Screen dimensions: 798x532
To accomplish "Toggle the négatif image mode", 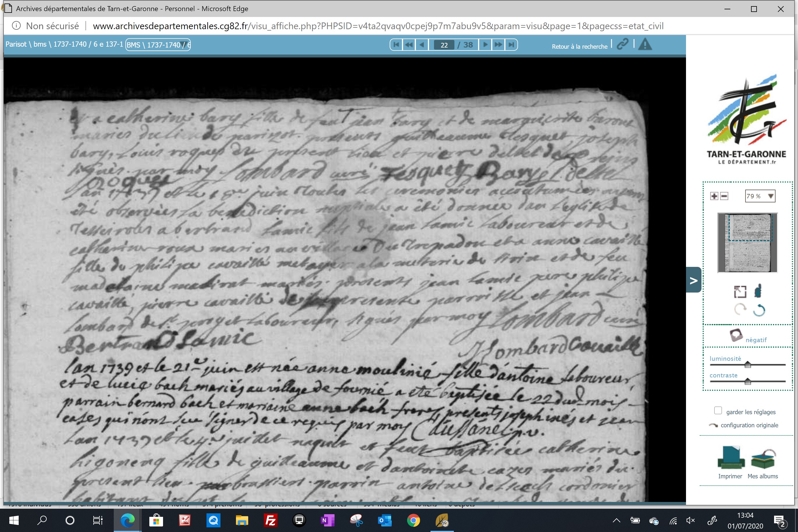I will pos(748,337).
